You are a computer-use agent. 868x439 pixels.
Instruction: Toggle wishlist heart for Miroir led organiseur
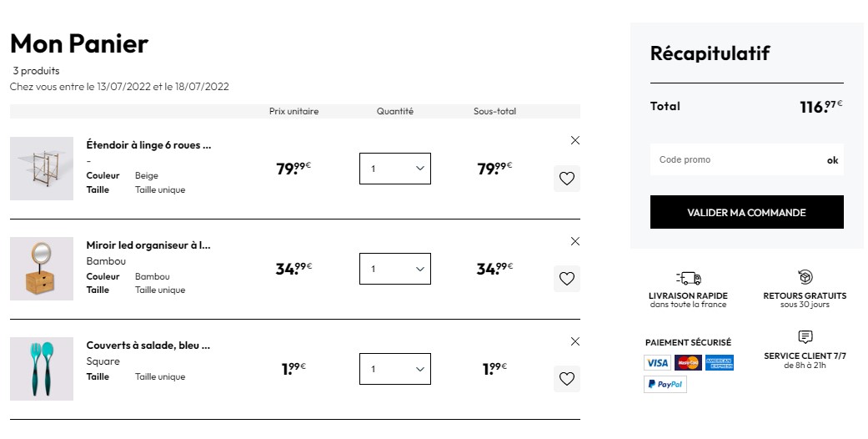567,279
